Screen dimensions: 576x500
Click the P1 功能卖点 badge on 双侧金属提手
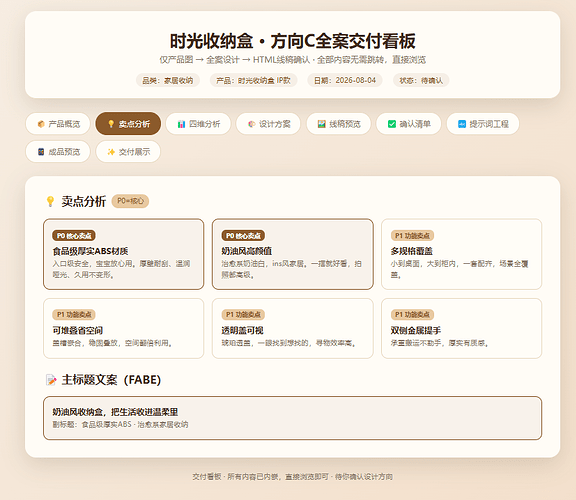[412, 314]
